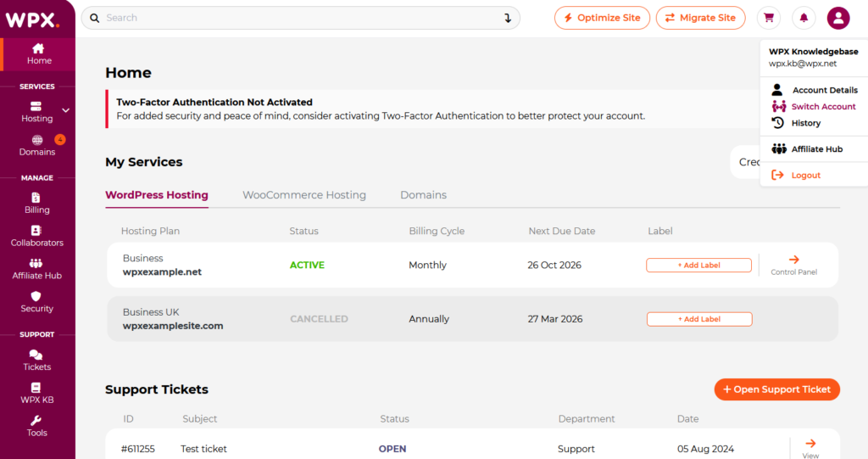Open History from the profile menu
Viewport: 868px width, 459px height.
(x=796, y=123)
